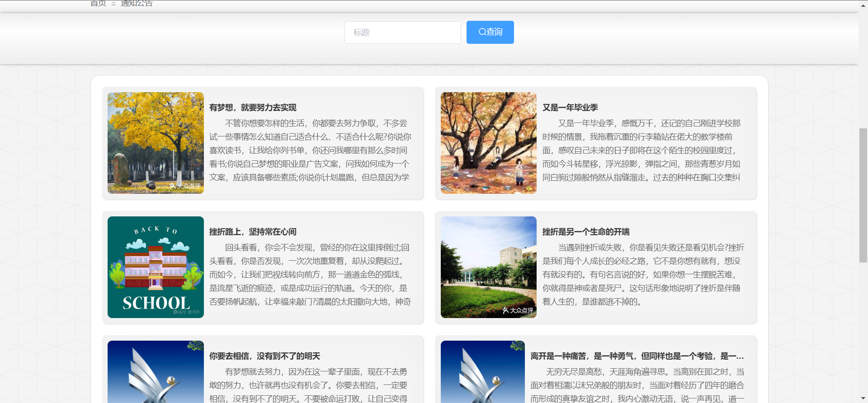Open article 又是一年毕业季
The width and height of the screenshot is (868, 403).
tap(570, 108)
